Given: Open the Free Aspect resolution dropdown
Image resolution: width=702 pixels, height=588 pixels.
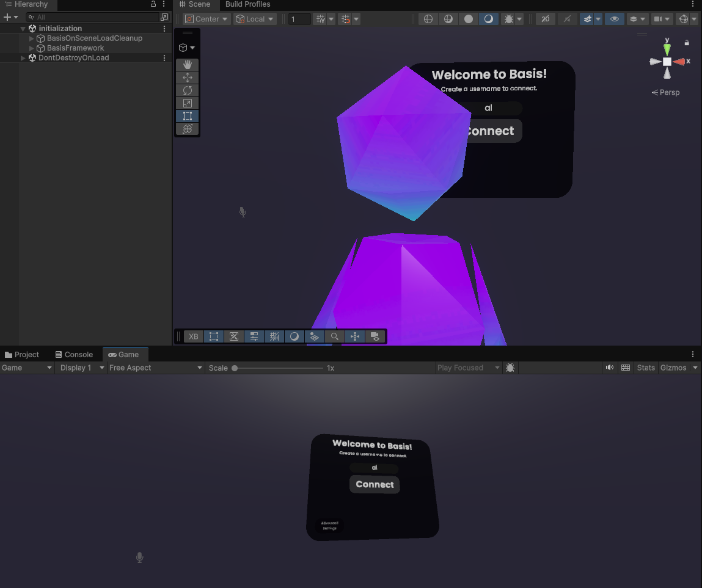Looking at the screenshot, I should pyautogui.click(x=155, y=368).
